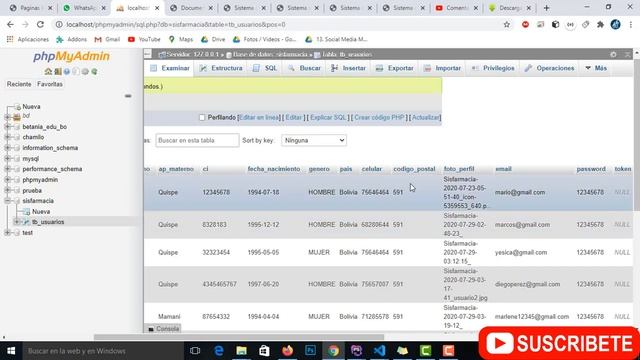This screenshot has width=640, height=360.
Task: Click the browser address bar URL
Action: point(176,24)
